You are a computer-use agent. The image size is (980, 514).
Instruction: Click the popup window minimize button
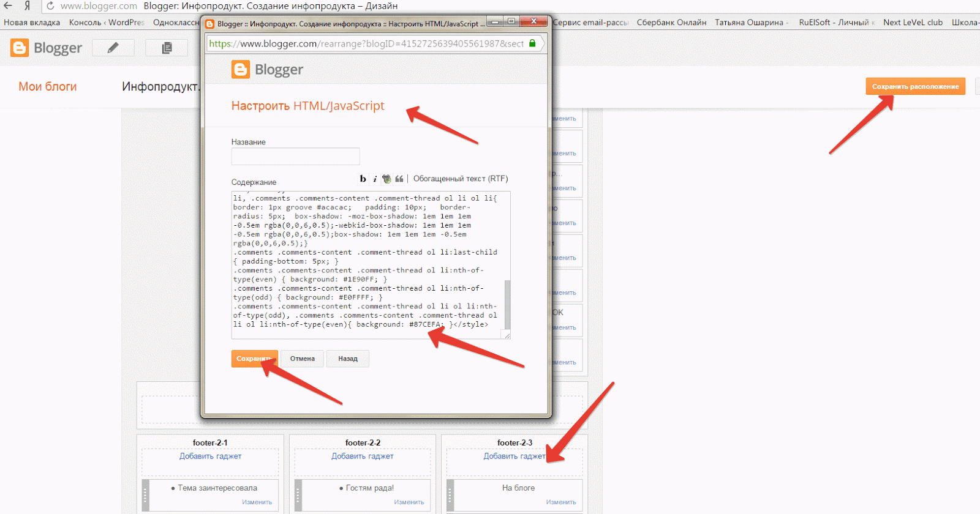[x=495, y=21]
